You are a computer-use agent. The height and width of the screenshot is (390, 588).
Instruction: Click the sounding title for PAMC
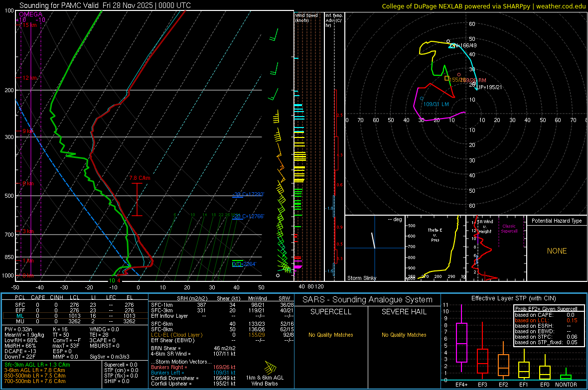click(105, 5)
